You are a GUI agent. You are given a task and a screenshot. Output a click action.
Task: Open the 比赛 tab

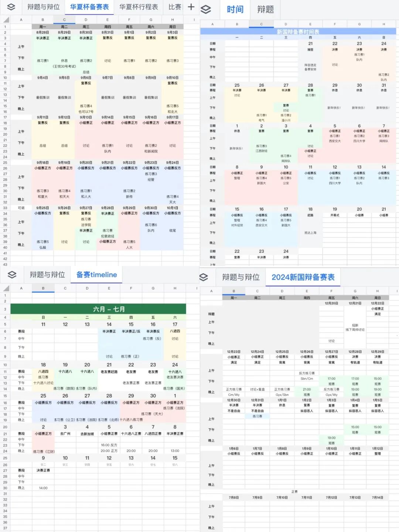tap(174, 6)
